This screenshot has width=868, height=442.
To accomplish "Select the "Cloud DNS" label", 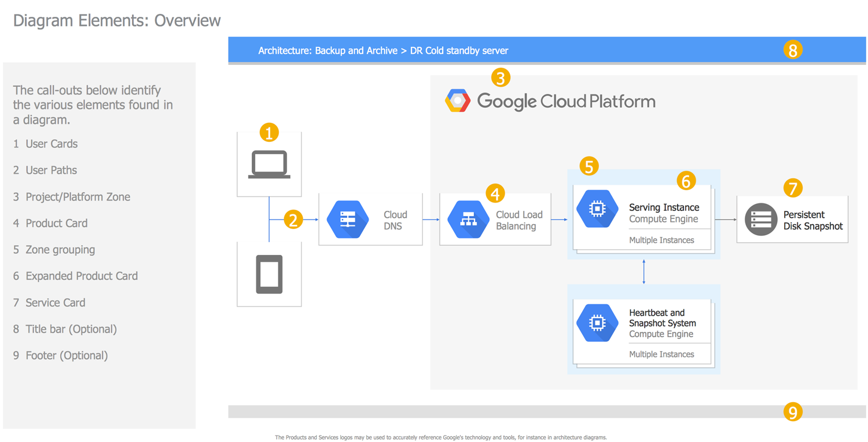I will tap(395, 220).
